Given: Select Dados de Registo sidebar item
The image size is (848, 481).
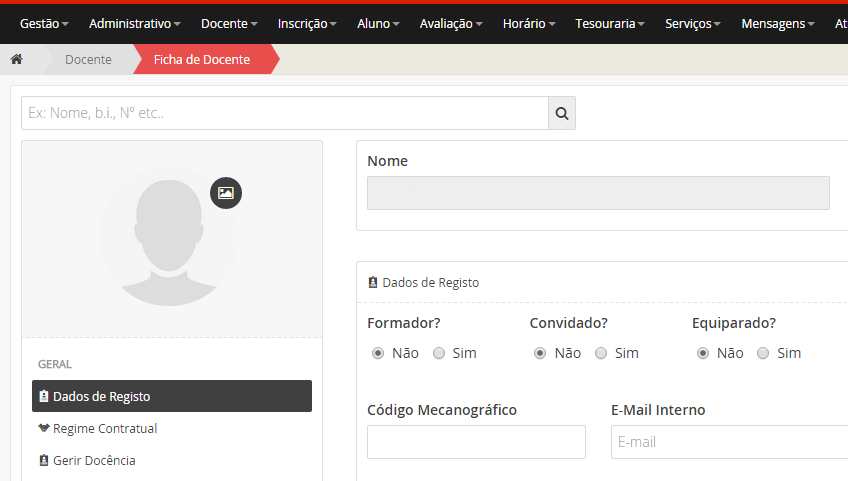Looking at the screenshot, I should coord(171,396).
